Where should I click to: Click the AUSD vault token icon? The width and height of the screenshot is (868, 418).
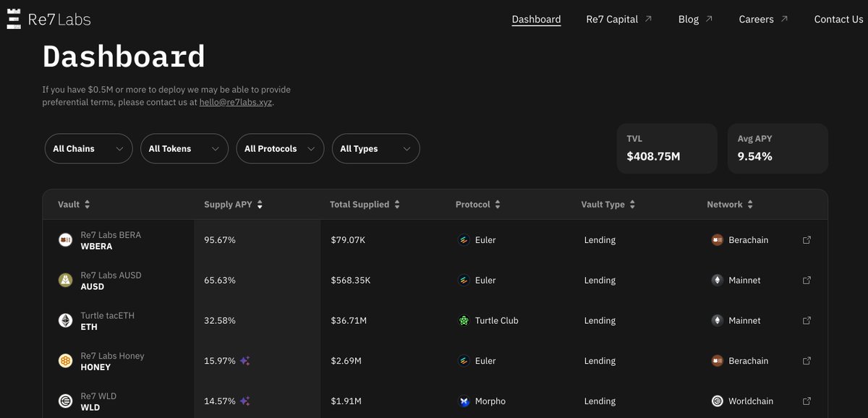coord(65,281)
